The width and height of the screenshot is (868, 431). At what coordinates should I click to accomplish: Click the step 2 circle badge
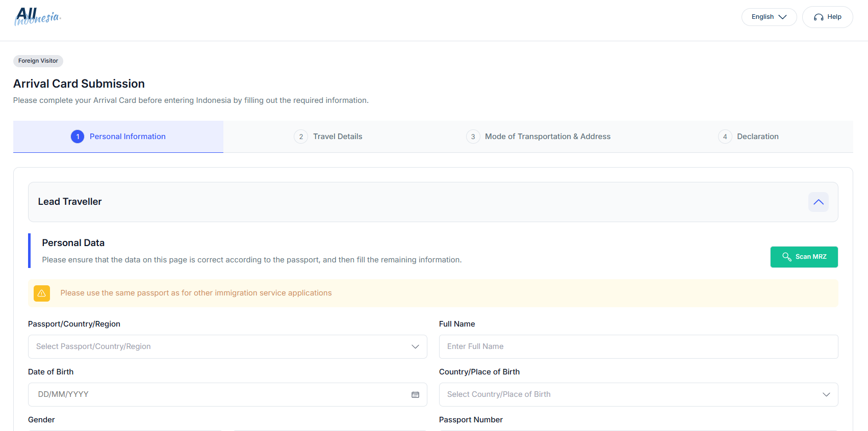pyautogui.click(x=301, y=137)
